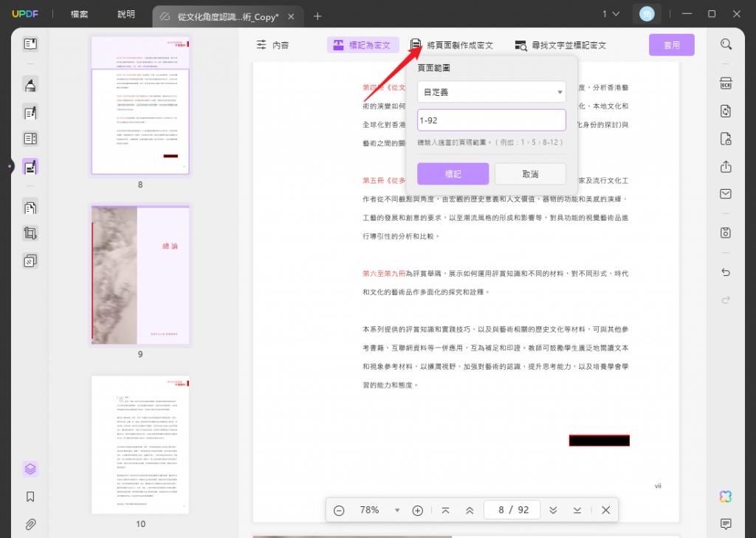Viewport: 756px width, 538px height.
Task: Send the file by email icon
Action: click(x=726, y=194)
